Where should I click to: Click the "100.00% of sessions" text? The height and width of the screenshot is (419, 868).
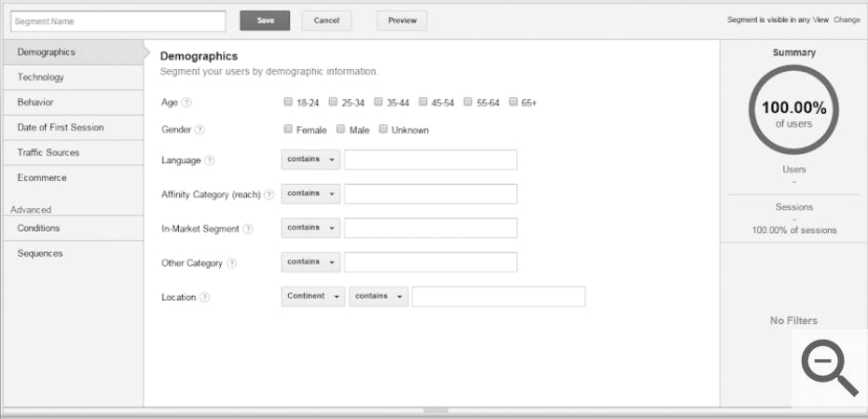tap(793, 230)
